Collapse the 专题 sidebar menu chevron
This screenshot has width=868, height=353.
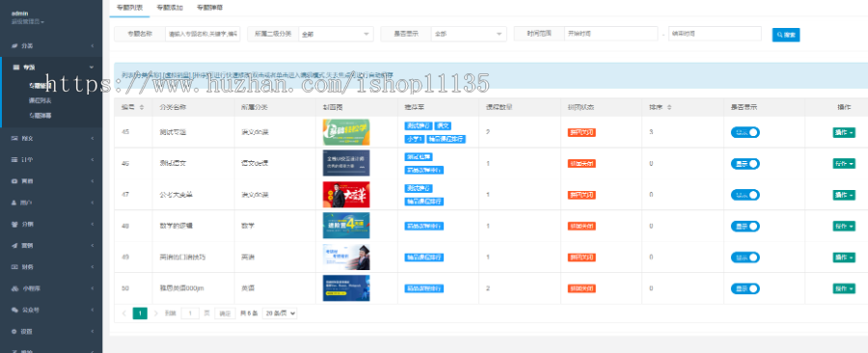pyautogui.click(x=93, y=67)
